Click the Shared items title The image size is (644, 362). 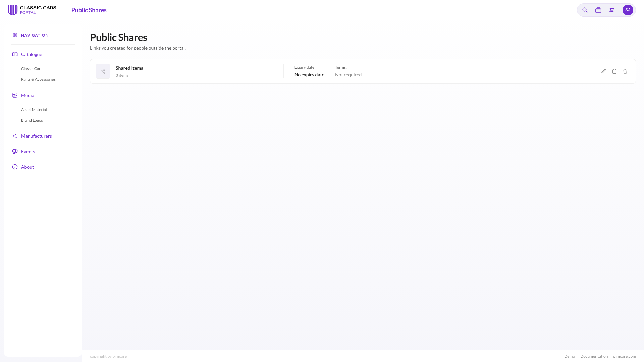129,68
